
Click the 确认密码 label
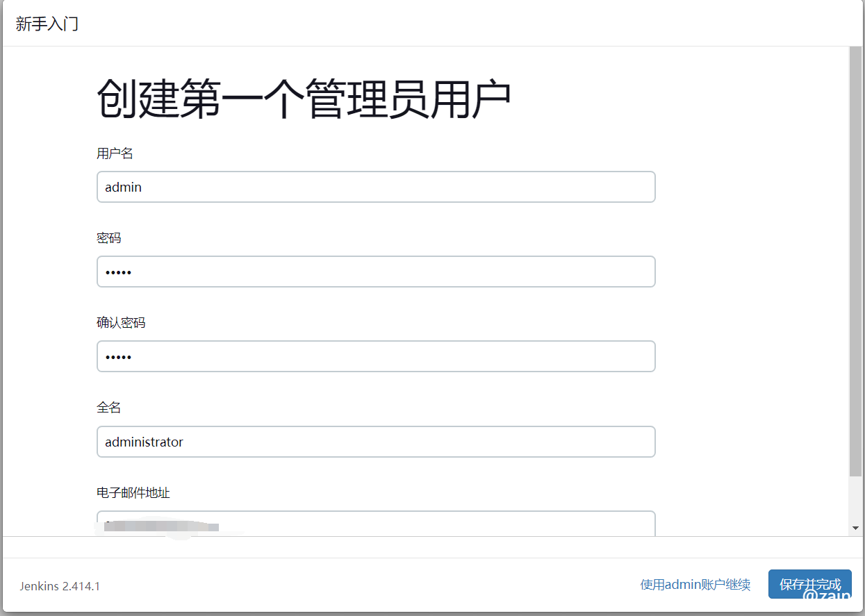point(121,323)
